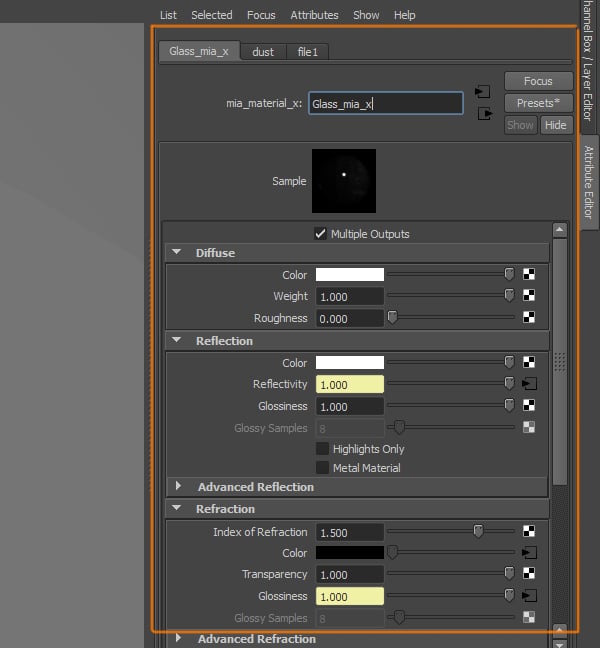Viewport: 600px width, 648px height.
Task: Collapse the Refraction section
Action: [177, 509]
